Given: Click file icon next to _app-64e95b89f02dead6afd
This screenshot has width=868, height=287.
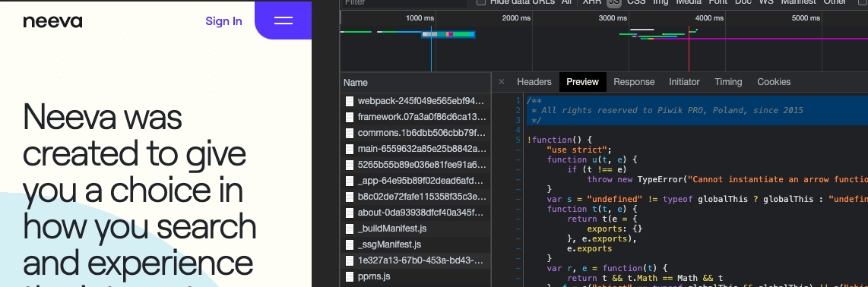Looking at the screenshot, I should pos(350,181).
